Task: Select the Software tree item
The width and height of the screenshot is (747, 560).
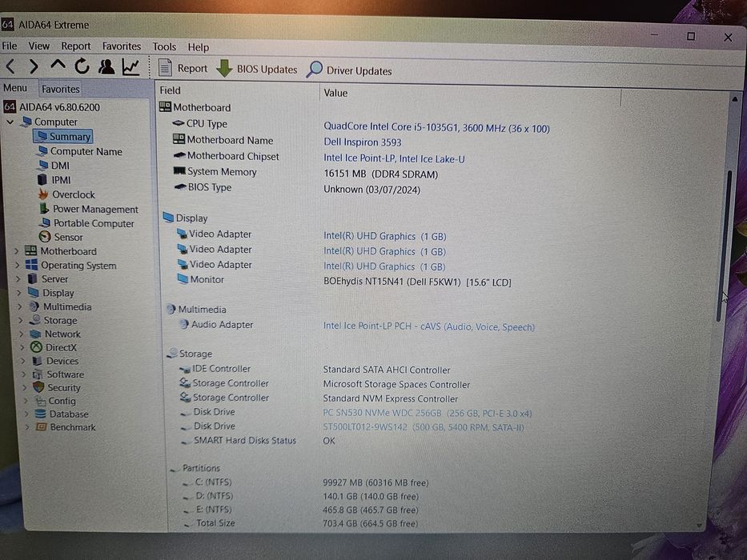Action: tap(58, 374)
